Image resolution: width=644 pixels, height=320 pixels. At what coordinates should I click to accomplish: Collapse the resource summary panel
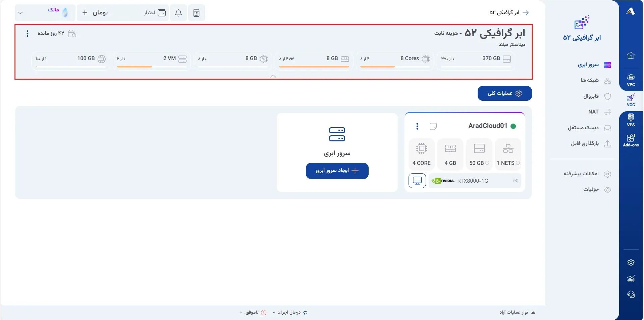(x=273, y=76)
